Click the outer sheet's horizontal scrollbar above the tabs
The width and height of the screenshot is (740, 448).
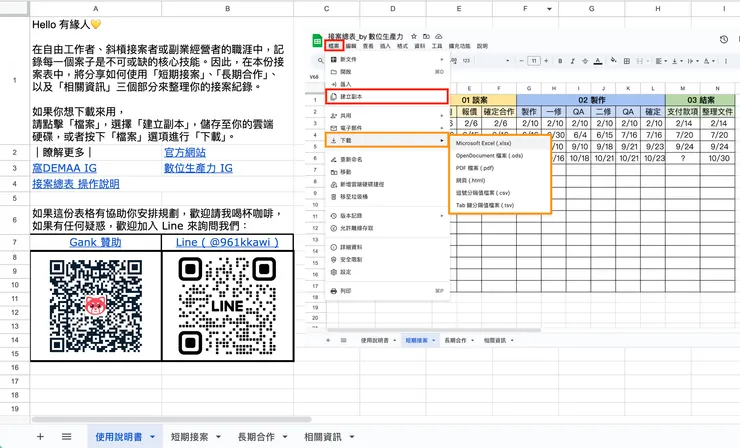point(171,419)
